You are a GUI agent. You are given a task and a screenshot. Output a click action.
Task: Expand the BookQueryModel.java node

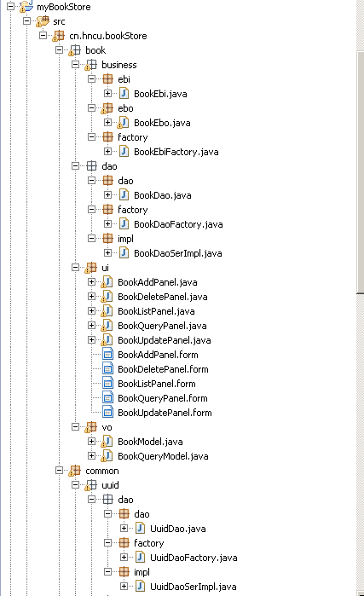click(91, 455)
